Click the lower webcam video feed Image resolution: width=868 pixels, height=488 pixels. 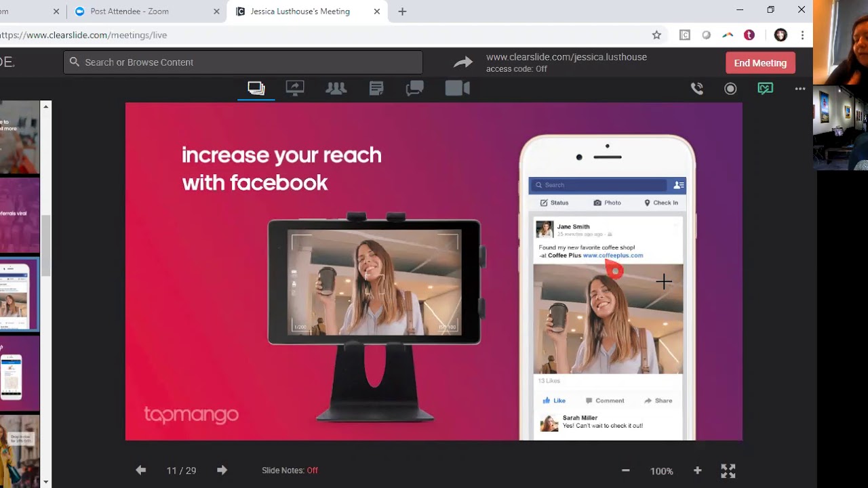(x=841, y=127)
